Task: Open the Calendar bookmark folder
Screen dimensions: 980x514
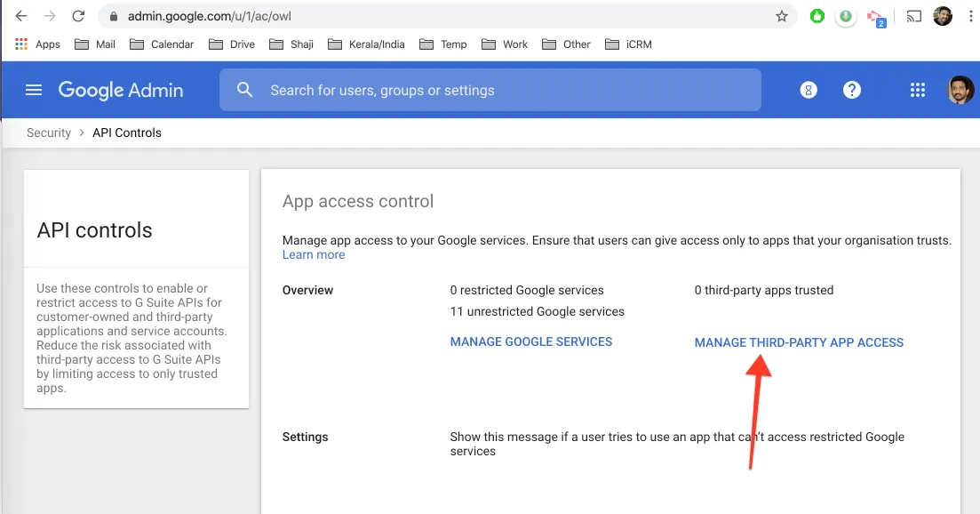Action: point(162,44)
